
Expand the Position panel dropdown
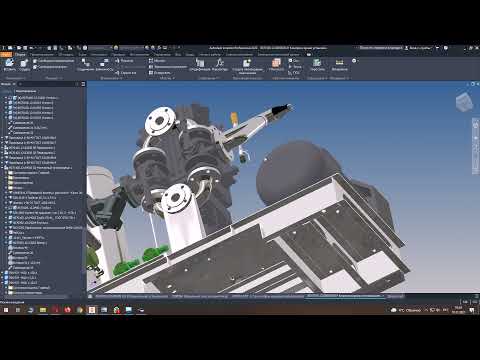pyautogui.click(x=53, y=78)
